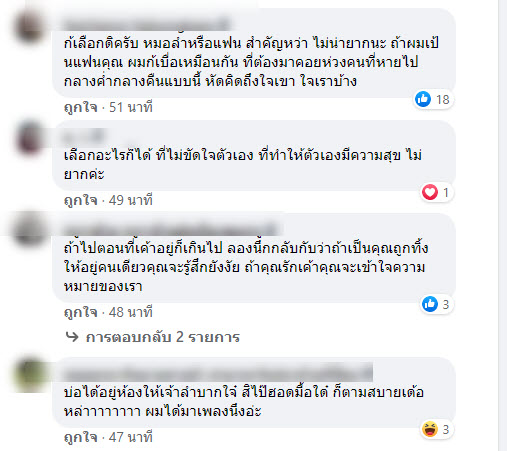
Task: Click the thumbs-up reaction icon on third comment
Action: click(x=430, y=304)
